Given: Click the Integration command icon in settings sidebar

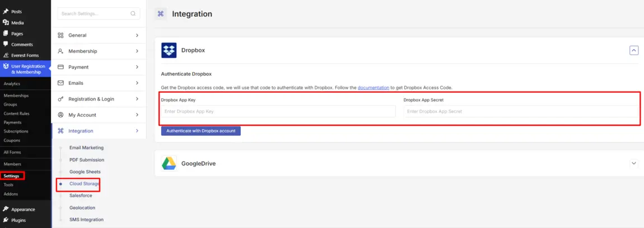Looking at the screenshot, I should 61,131.
